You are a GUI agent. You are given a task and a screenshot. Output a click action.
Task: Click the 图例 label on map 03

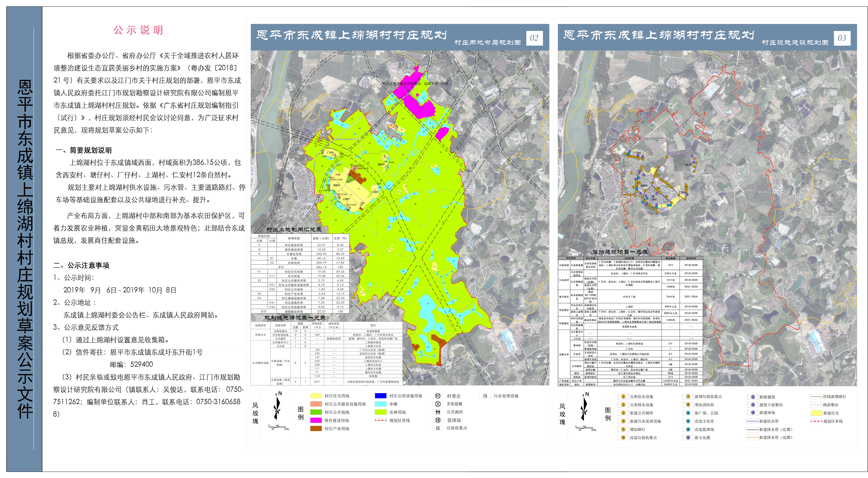tap(608, 414)
